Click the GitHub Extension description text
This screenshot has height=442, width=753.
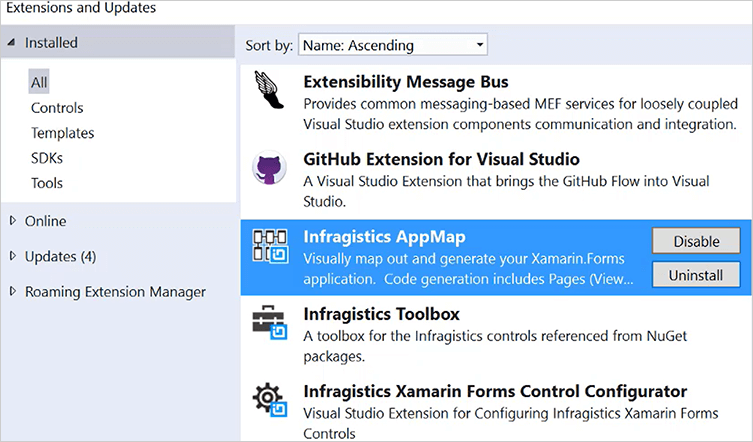tap(506, 191)
